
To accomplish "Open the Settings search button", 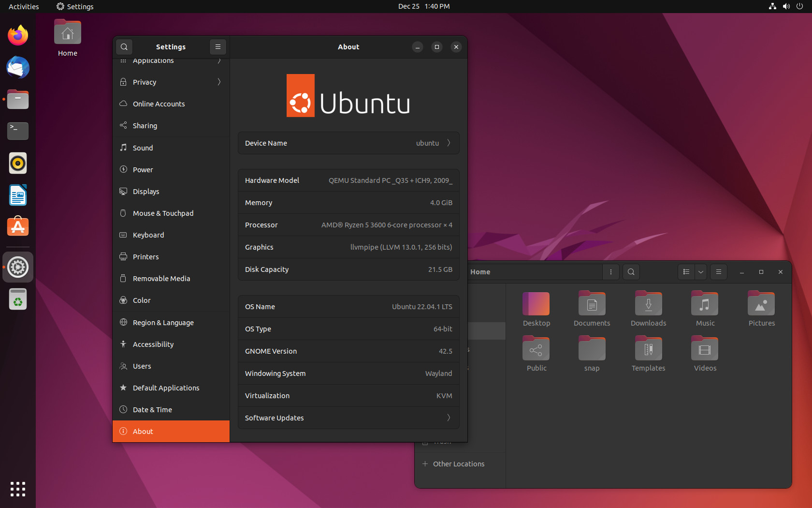I will pos(124,47).
